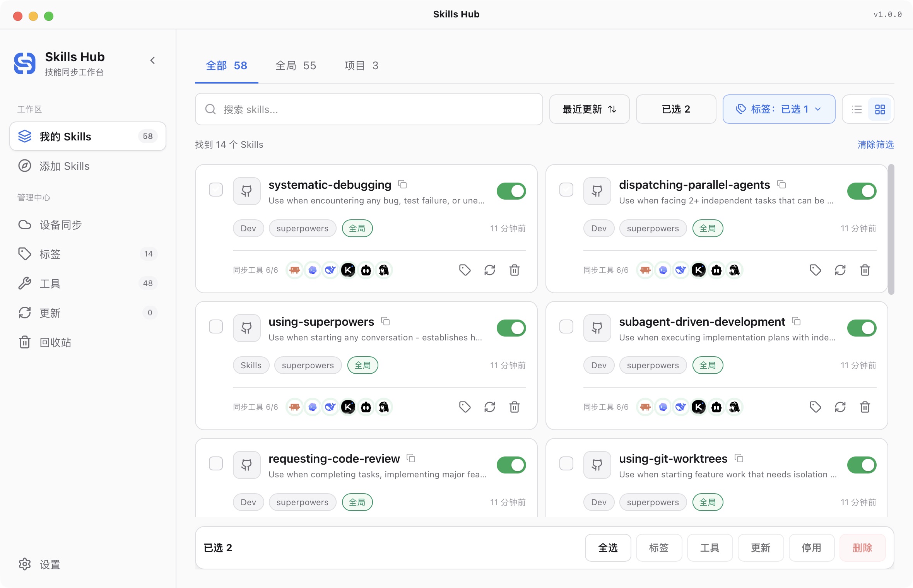Tick the using-git-worktrees checkbox

pyautogui.click(x=566, y=463)
